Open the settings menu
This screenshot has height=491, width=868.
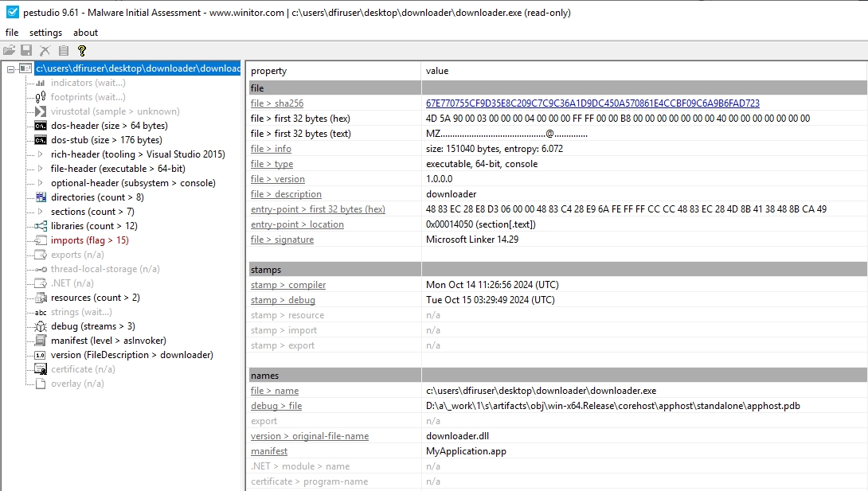[x=45, y=33]
